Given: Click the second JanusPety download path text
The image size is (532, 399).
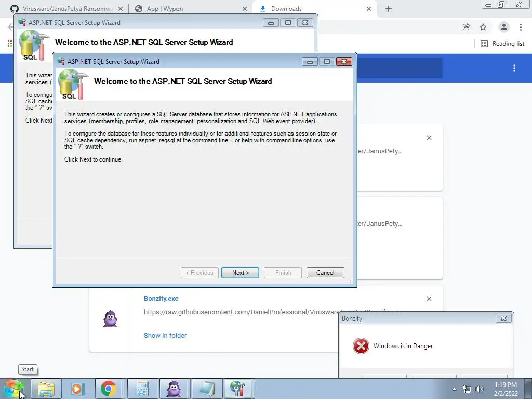Looking at the screenshot, I should pos(380,224).
